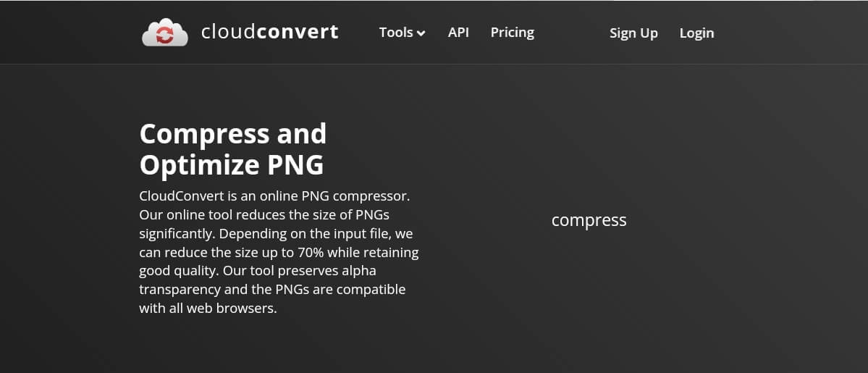Click the red refresh arrows inside the cloud logo

(164, 36)
